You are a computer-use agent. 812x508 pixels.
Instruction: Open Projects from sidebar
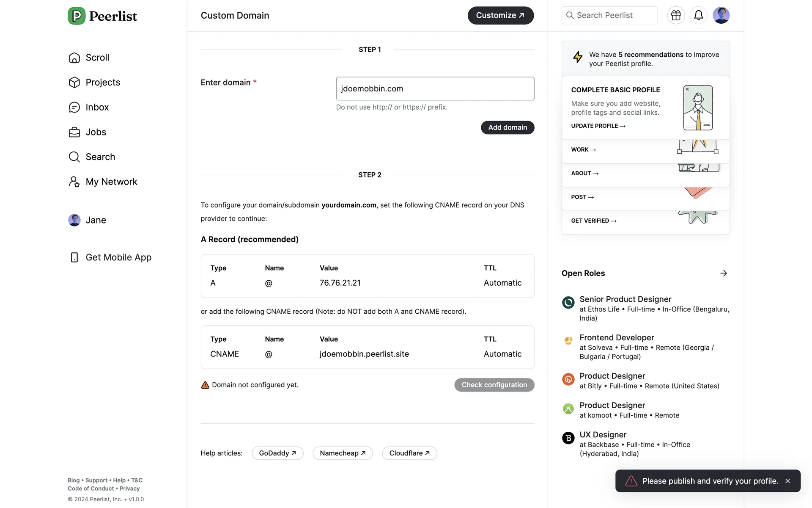click(x=103, y=83)
